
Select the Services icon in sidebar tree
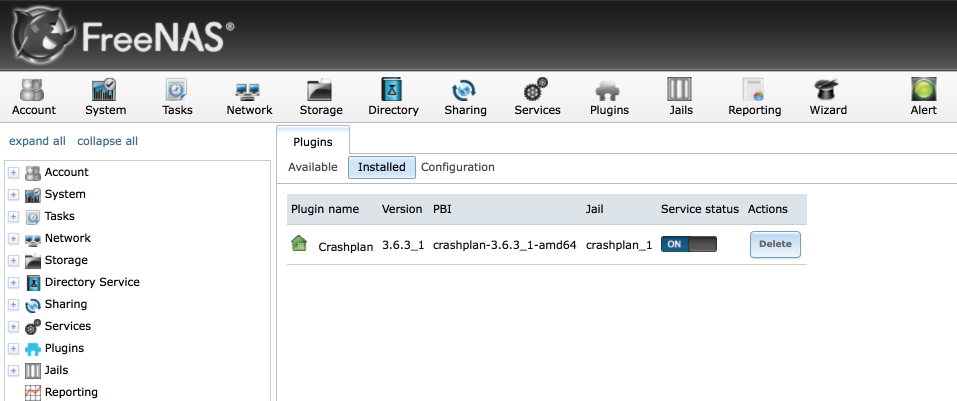tap(33, 327)
